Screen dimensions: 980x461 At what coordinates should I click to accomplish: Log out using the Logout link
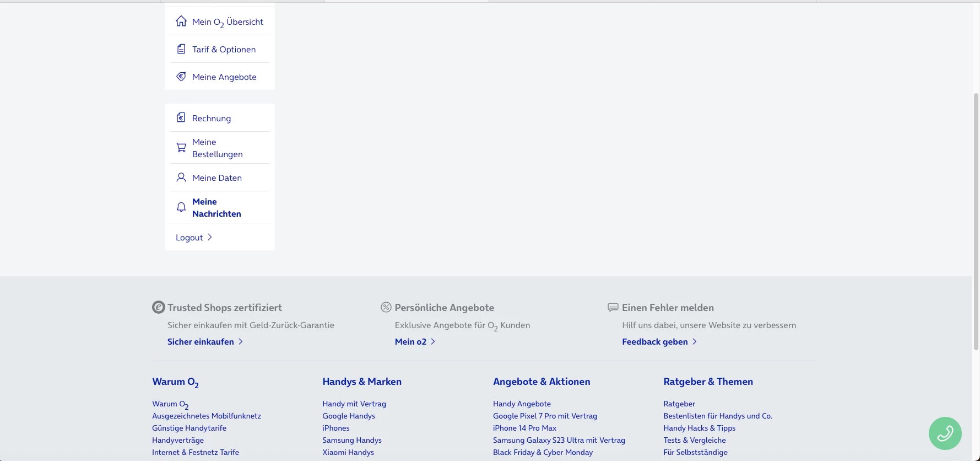pyautogui.click(x=189, y=238)
